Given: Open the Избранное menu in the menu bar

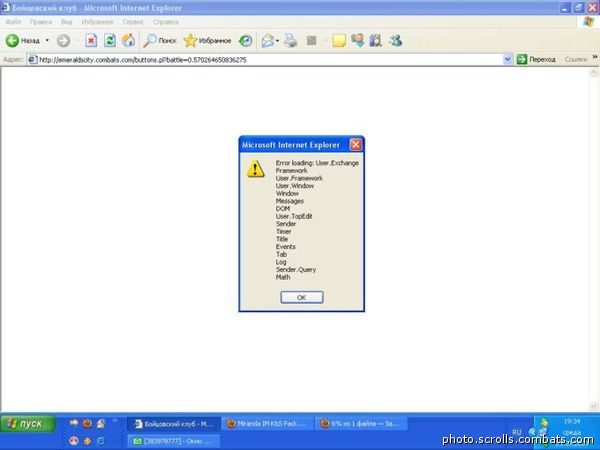Looking at the screenshot, I should click(97, 22).
